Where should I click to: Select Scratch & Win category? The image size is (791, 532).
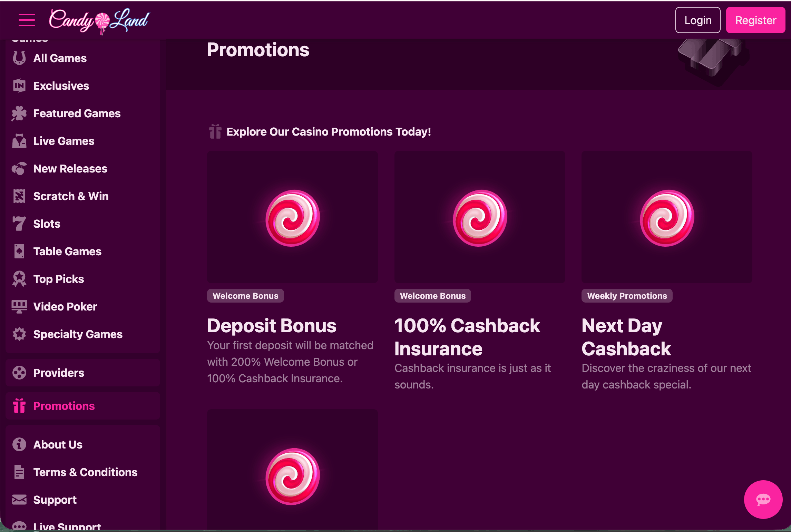tap(71, 196)
